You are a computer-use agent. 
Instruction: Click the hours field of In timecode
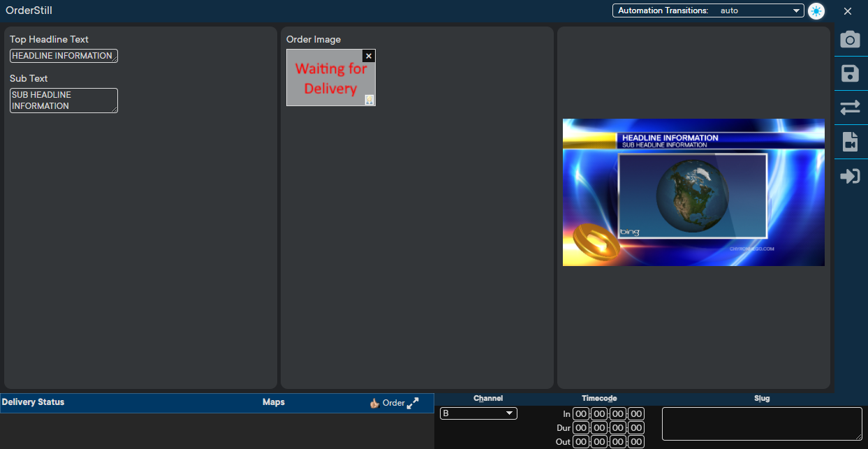pos(581,414)
